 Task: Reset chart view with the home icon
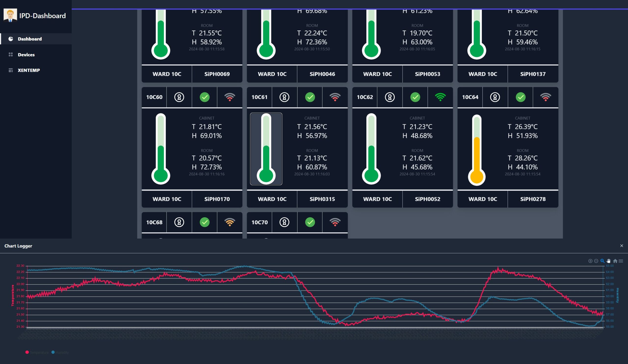pyautogui.click(x=615, y=261)
